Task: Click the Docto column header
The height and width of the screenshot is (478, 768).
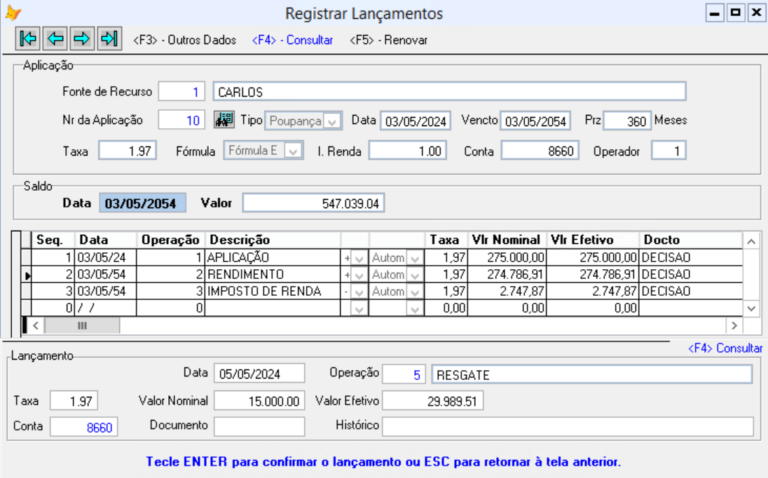Action: tap(691, 240)
